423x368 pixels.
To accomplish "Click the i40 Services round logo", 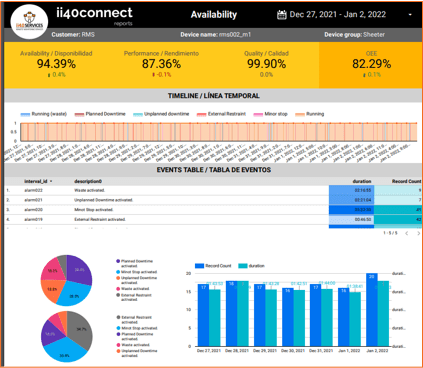I will coord(29,22).
